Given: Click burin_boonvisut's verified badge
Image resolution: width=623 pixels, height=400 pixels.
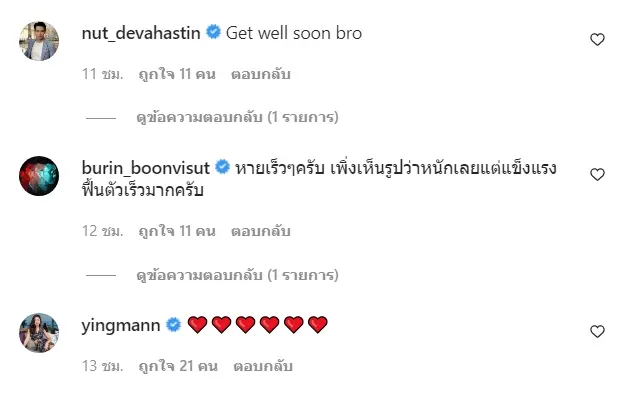Looking at the screenshot, I should tap(222, 167).
